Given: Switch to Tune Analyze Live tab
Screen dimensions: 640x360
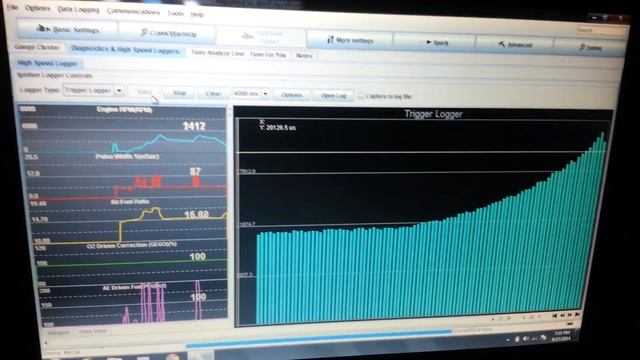Looking at the screenshot, I should point(218,53).
